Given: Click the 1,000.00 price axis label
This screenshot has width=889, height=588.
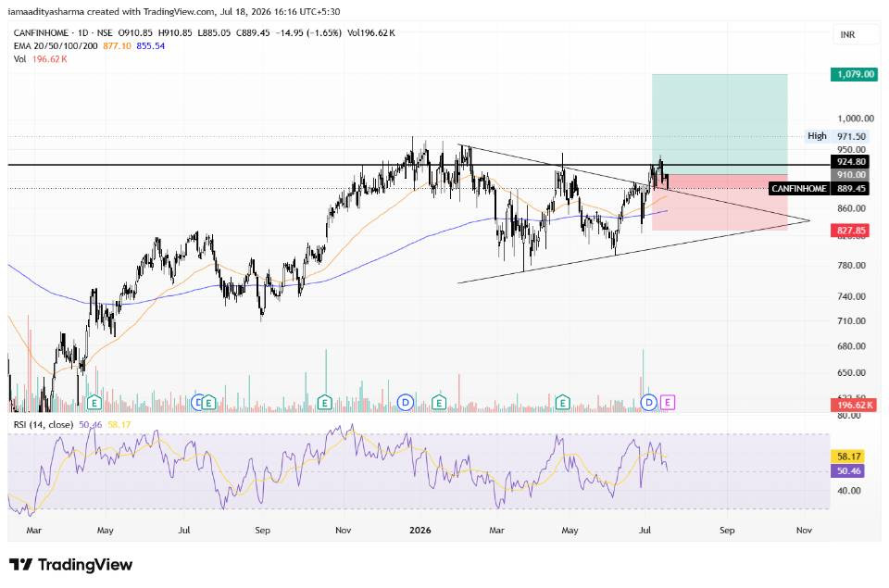Looking at the screenshot, I should point(856,119).
